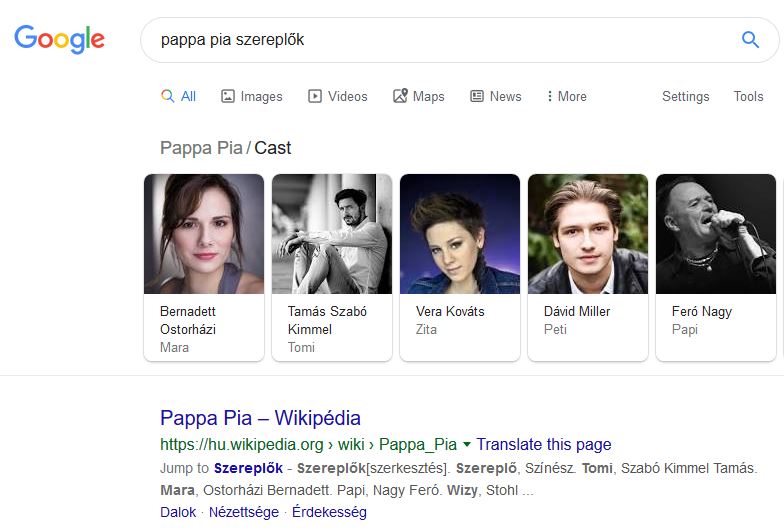Click the role label Mara in cast card

(174, 348)
